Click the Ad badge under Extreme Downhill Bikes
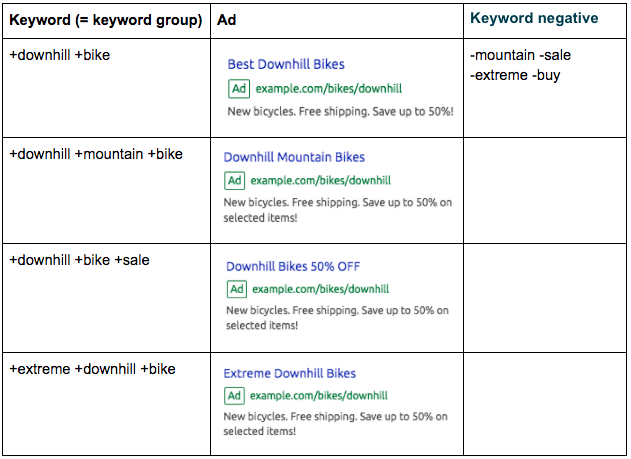The width and height of the screenshot is (631, 459). (234, 396)
